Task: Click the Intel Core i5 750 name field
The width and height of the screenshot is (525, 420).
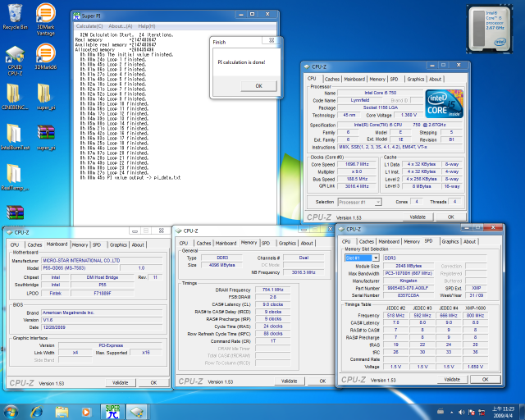Action: (x=381, y=93)
